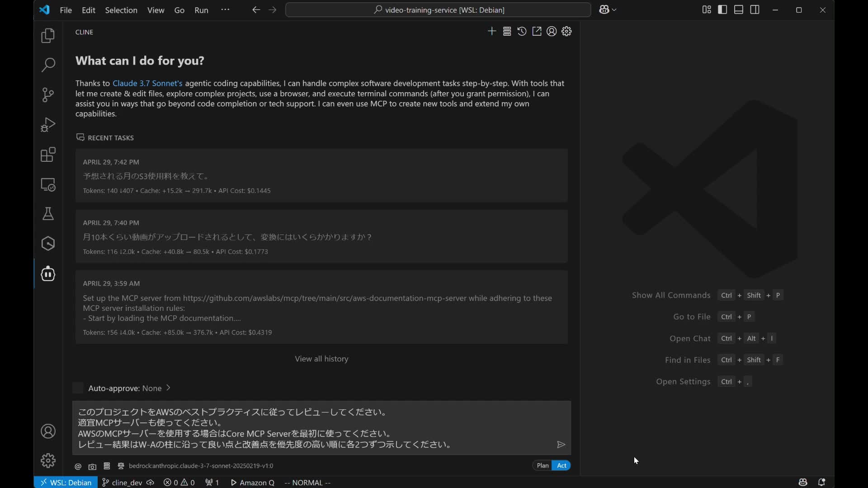The height and width of the screenshot is (488, 868).
Task: Open the Go menu
Action: (179, 10)
